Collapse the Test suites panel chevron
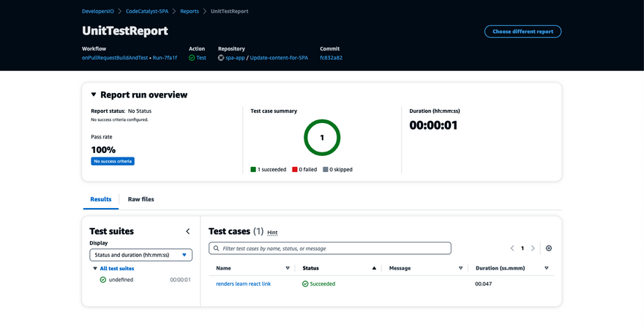The image size is (644, 334). (x=187, y=231)
